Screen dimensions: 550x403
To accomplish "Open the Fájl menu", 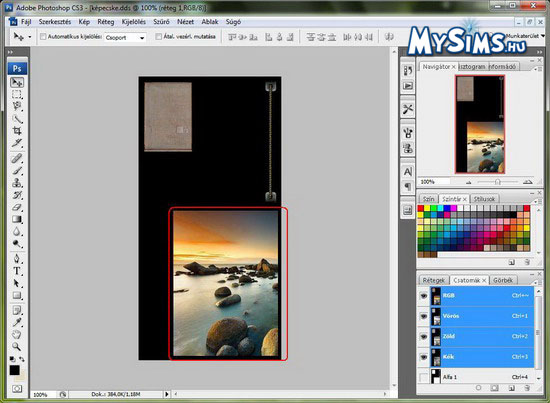I will 26,22.
